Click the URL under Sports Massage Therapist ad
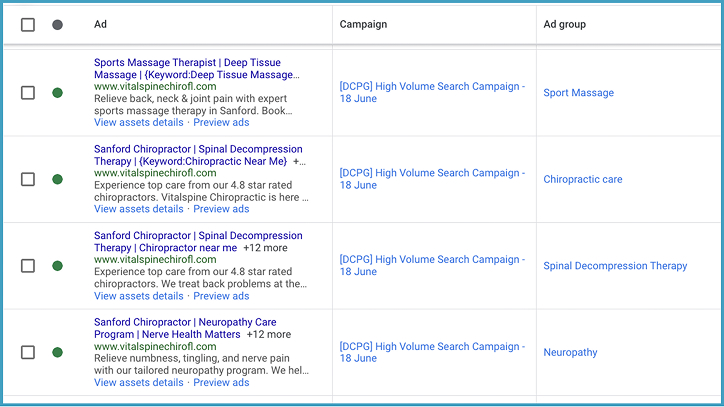 tap(155, 86)
